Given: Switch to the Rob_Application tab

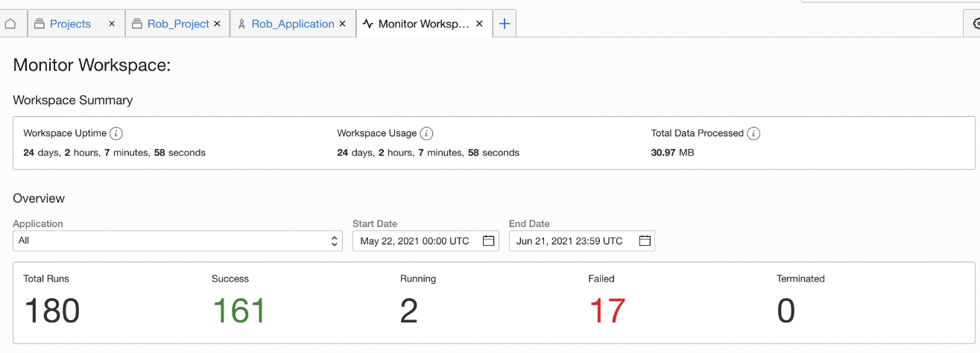Looking at the screenshot, I should [x=292, y=24].
